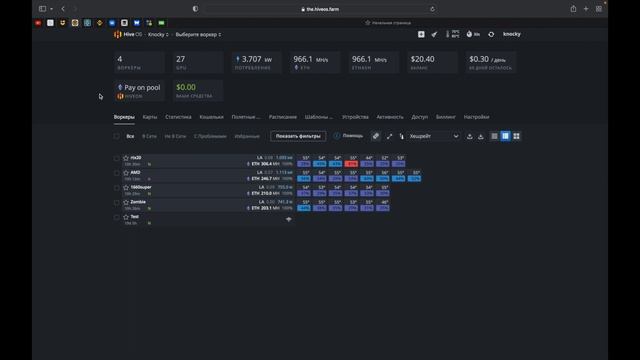The height and width of the screenshot is (360, 640).
Task: Click the Safari sidebar toggle icon
Action: (42, 9)
